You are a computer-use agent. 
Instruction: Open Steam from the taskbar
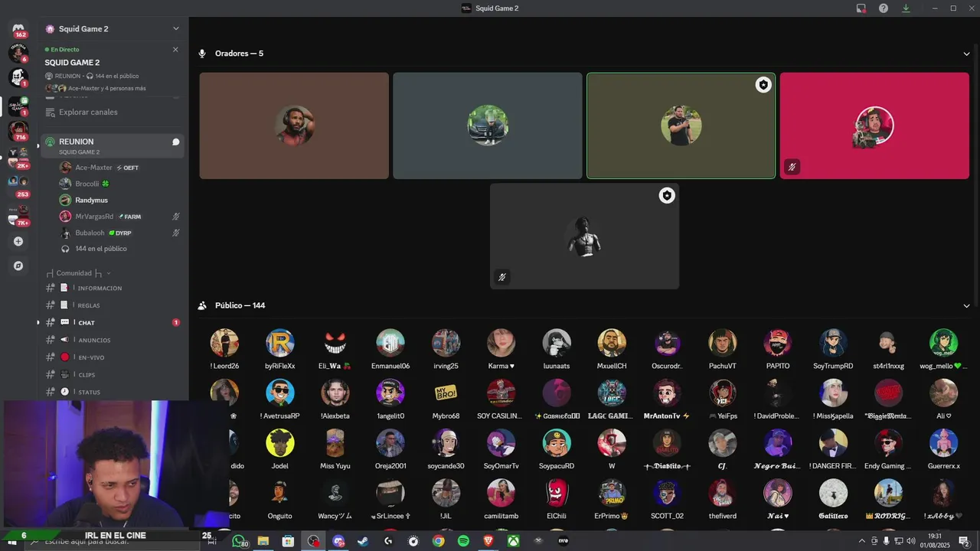point(363,541)
